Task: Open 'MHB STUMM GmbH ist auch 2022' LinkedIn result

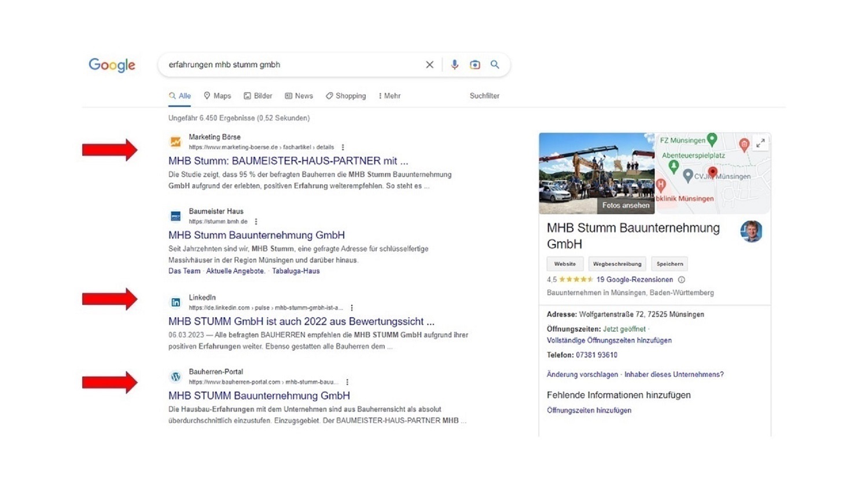Action: click(x=301, y=321)
